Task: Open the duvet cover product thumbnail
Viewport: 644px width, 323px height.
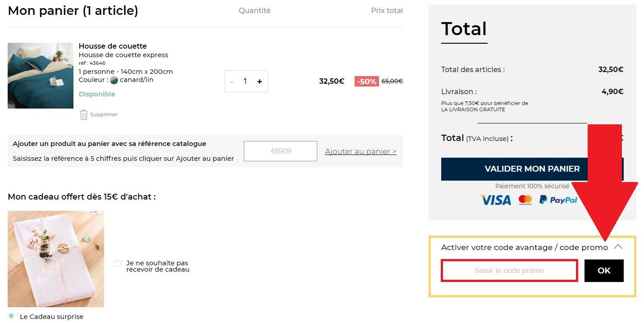Action: (41, 76)
